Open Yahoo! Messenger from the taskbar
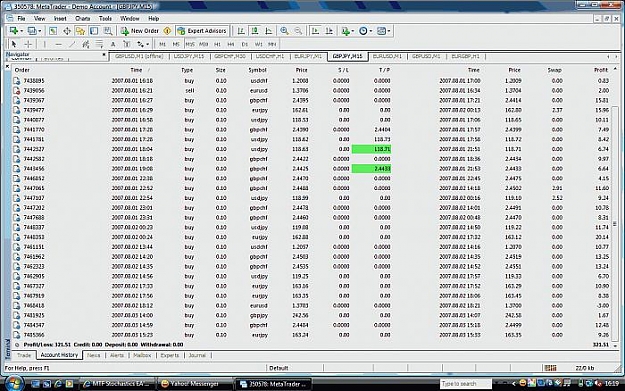Screen dimensions: 625x391 194,384
